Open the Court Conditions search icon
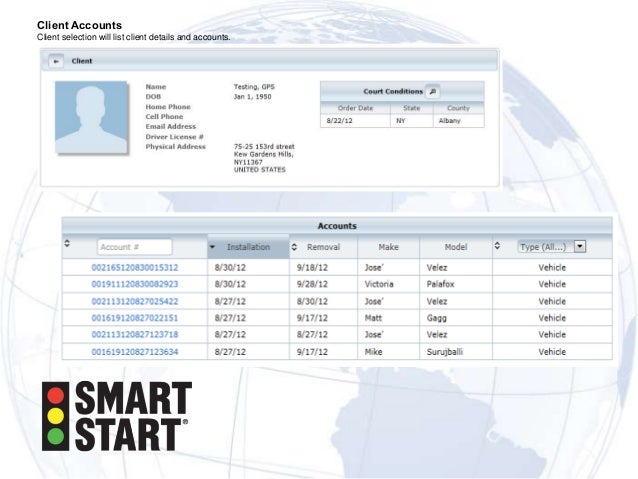The image size is (638, 479). coord(433,92)
